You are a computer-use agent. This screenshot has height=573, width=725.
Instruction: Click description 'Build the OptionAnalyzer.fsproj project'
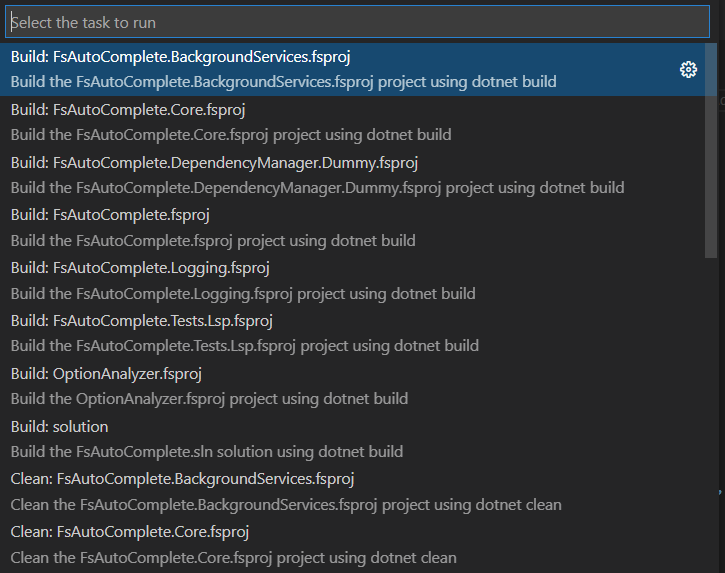pos(209,399)
